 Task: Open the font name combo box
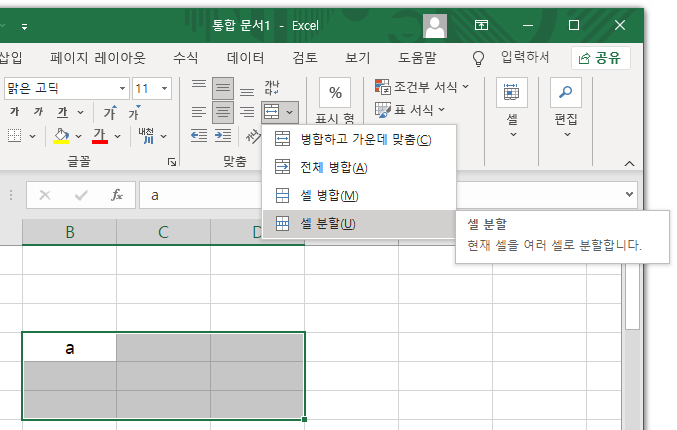pos(67,89)
